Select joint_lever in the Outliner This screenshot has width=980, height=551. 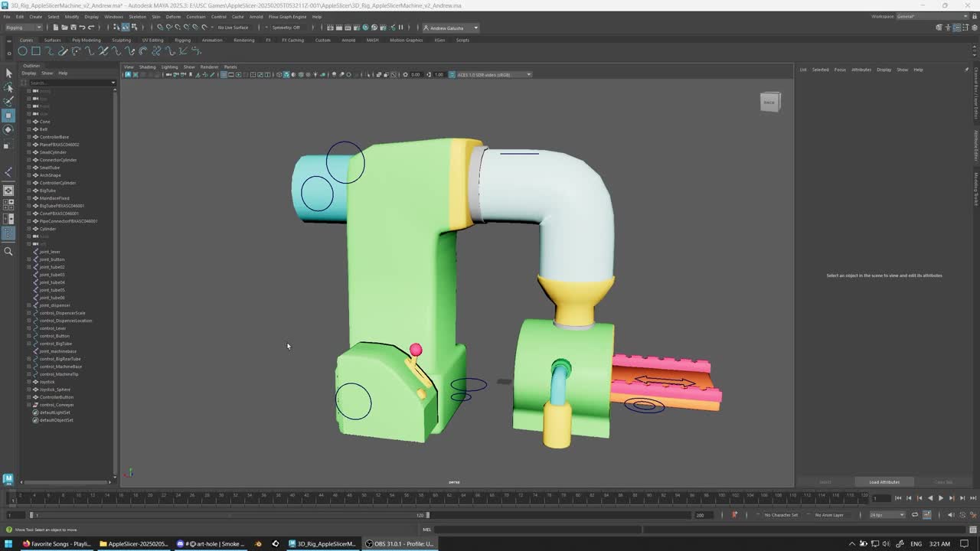50,252
